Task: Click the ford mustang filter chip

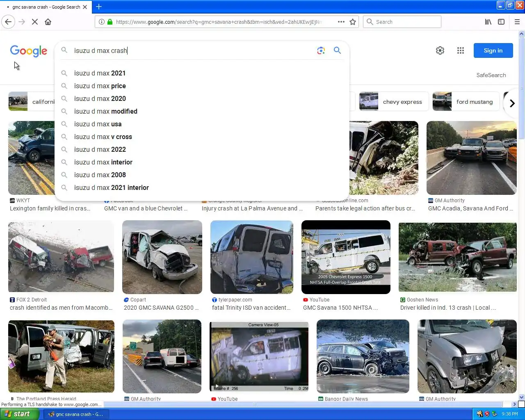Action: 466,102
